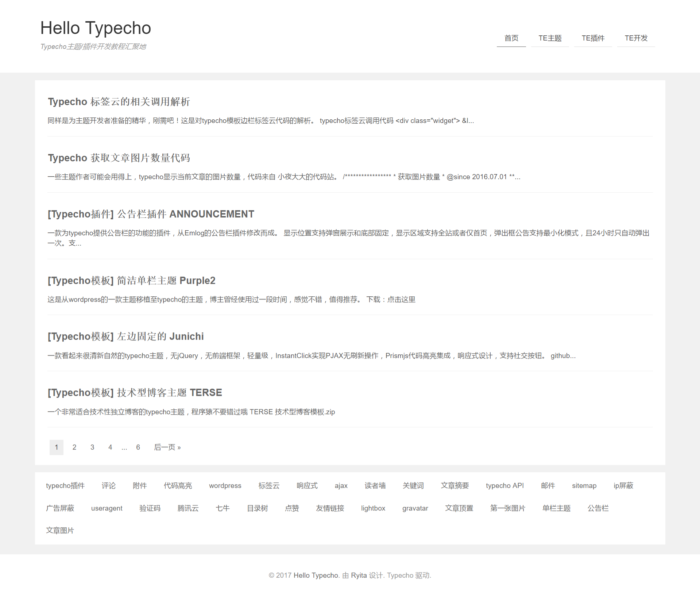
Task: Select tag 文章图片
Action: pos(60,531)
